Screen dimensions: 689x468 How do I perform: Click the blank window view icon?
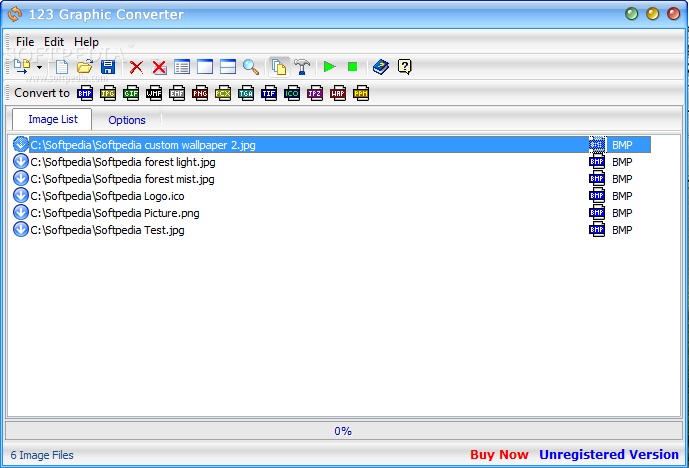205,67
